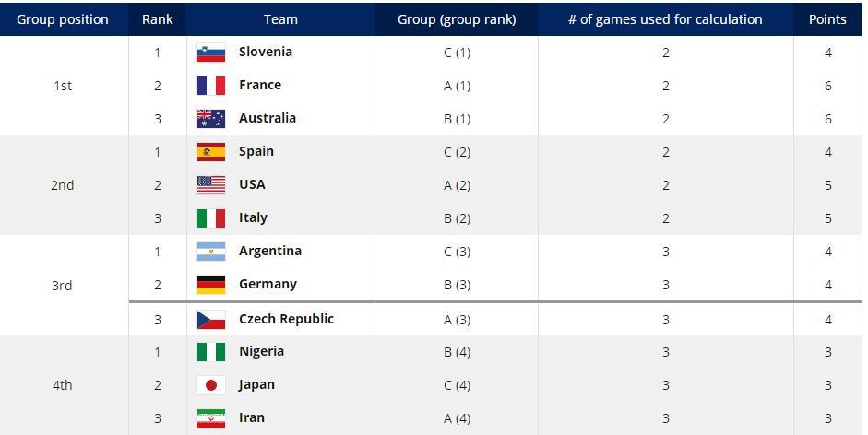Select the games used for calculation header
The height and width of the screenshot is (435, 868).
665,19
